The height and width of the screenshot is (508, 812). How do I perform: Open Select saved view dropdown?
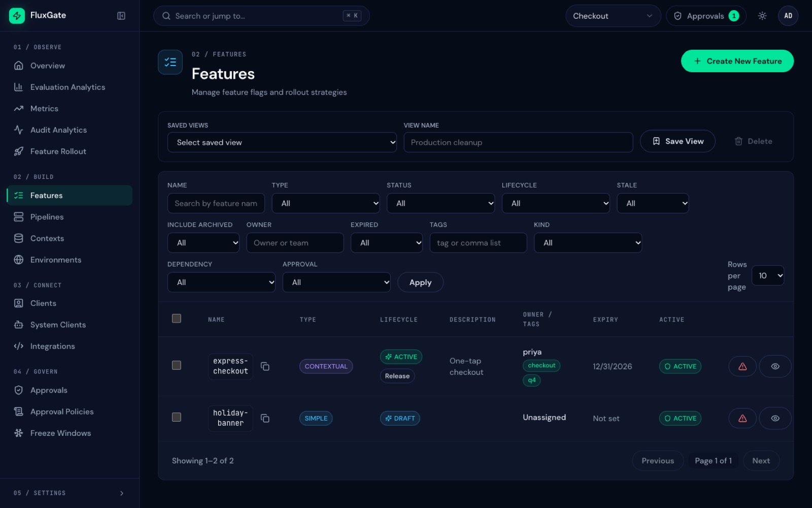[x=282, y=142]
